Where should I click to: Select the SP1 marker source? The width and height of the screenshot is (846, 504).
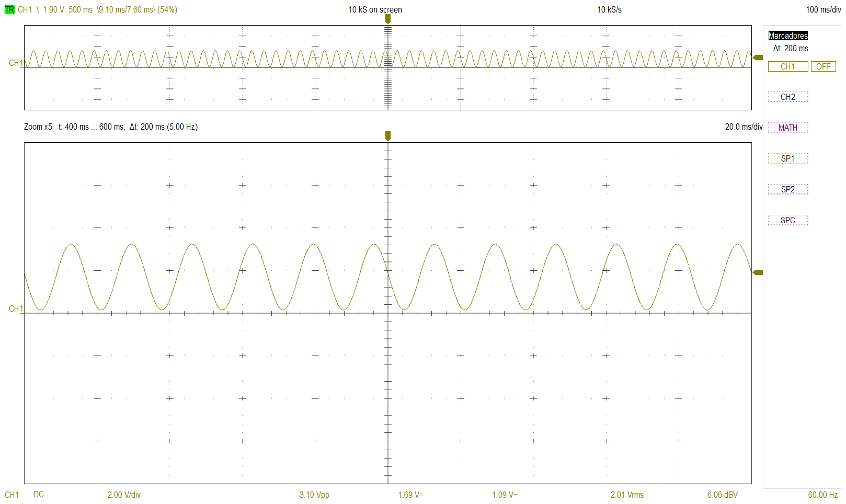click(x=787, y=159)
